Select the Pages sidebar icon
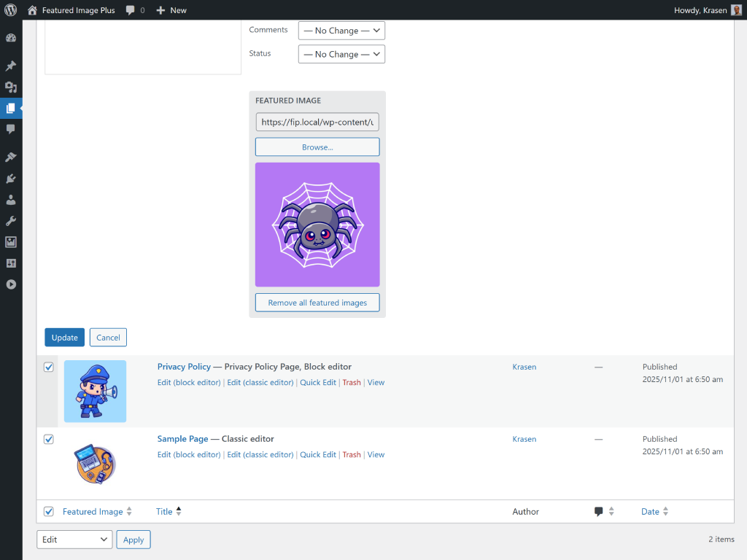Viewport: 747px width, 560px height. click(x=11, y=108)
